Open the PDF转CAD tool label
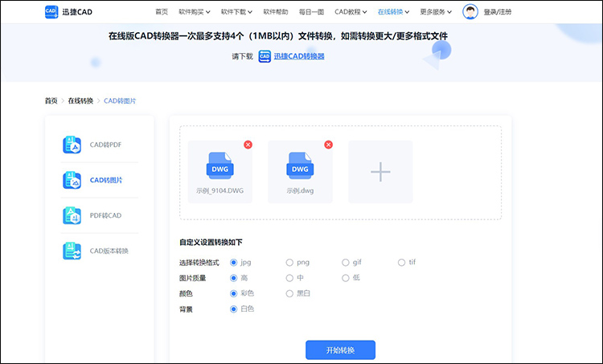 [106, 215]
